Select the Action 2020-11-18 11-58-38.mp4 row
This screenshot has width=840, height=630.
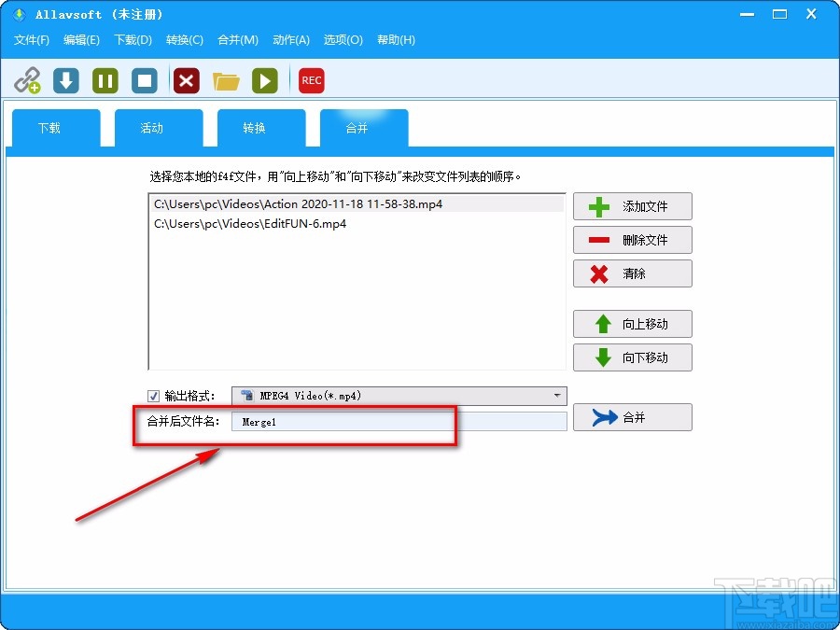(357, 204)
